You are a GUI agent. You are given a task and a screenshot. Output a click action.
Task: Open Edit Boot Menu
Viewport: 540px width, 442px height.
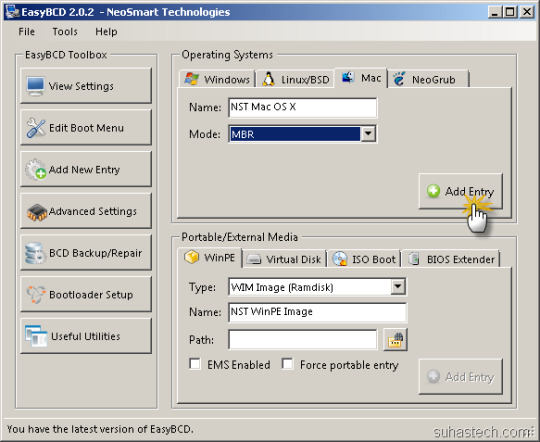[86, 128]
